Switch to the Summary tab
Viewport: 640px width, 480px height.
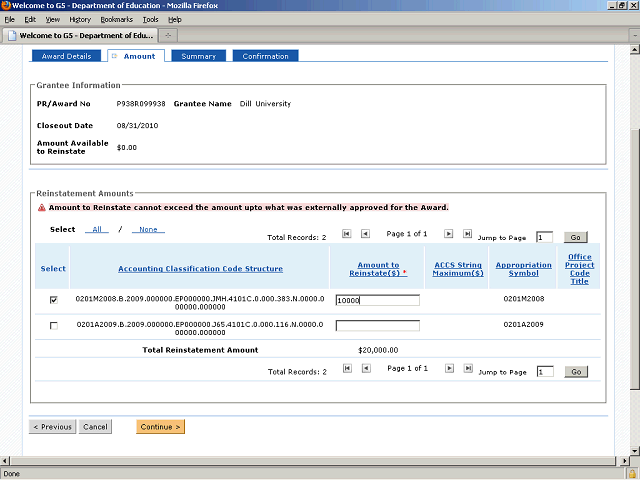point(198,56)
